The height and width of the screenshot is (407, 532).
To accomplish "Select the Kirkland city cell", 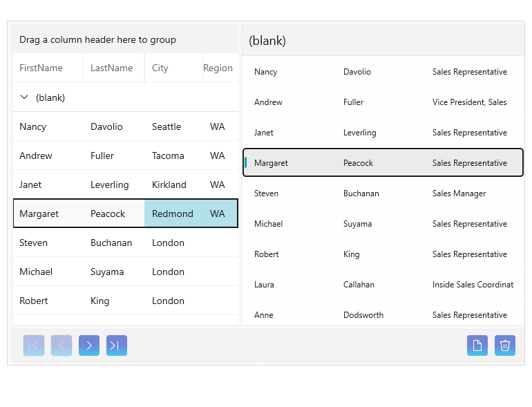I will 173,184.
